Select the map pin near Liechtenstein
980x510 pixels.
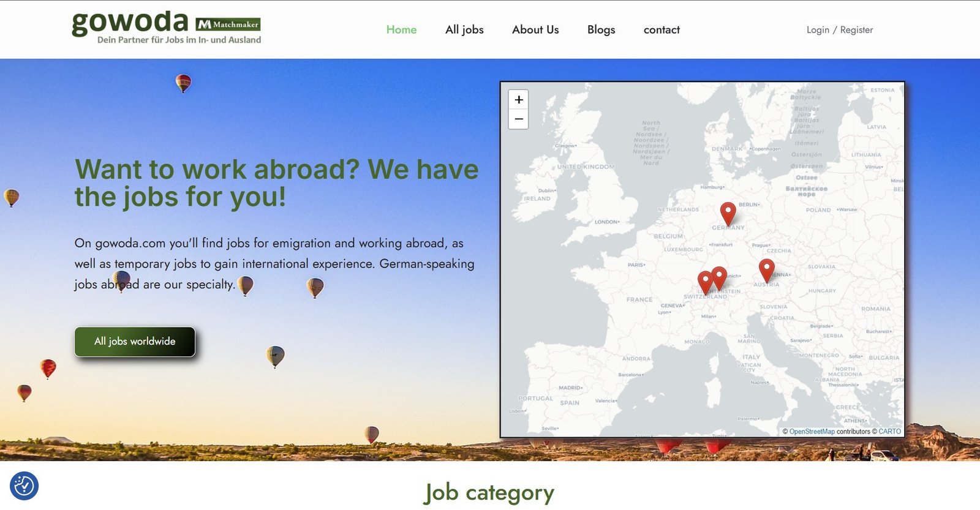click(720, 279)
